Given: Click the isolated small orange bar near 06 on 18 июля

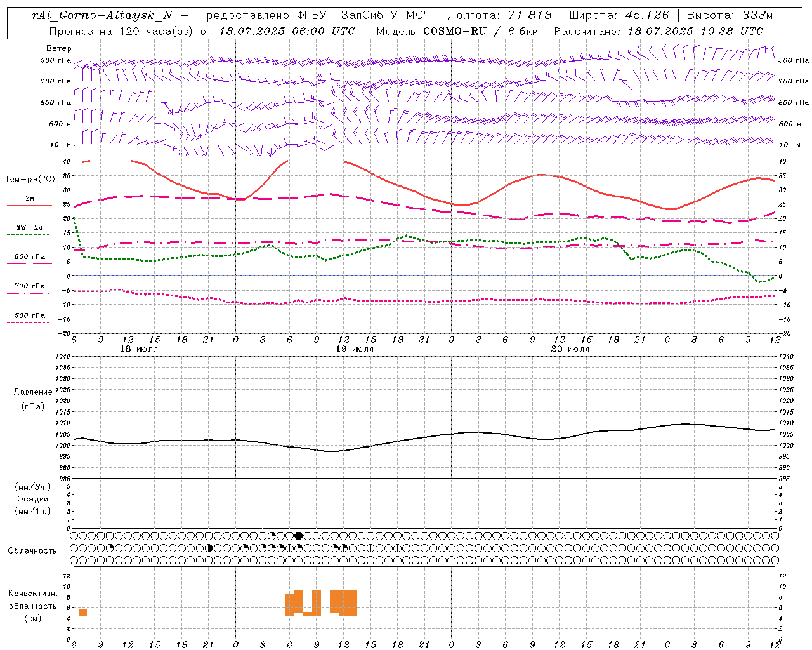Looking at the screenshot, I should (x=82, y=612).
